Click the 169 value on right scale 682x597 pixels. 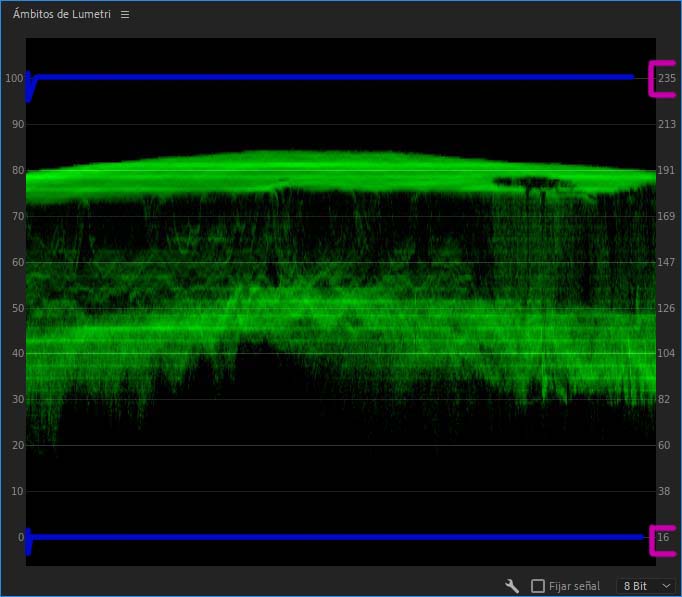coord(666,216)
